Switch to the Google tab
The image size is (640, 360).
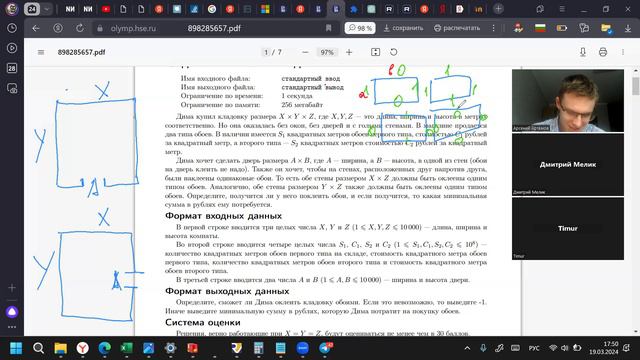click(212, 9)
